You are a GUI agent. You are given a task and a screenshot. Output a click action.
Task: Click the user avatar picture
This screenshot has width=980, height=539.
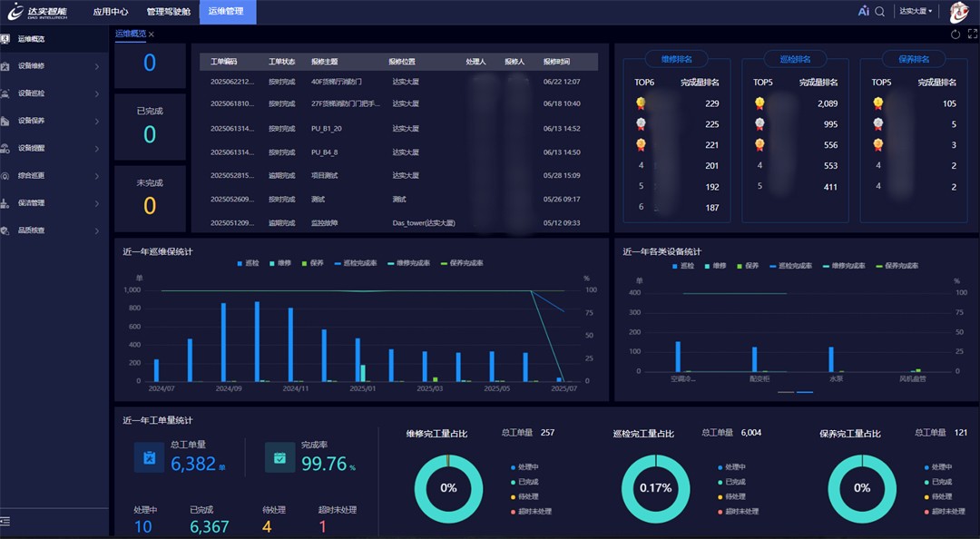pos(960,12)
